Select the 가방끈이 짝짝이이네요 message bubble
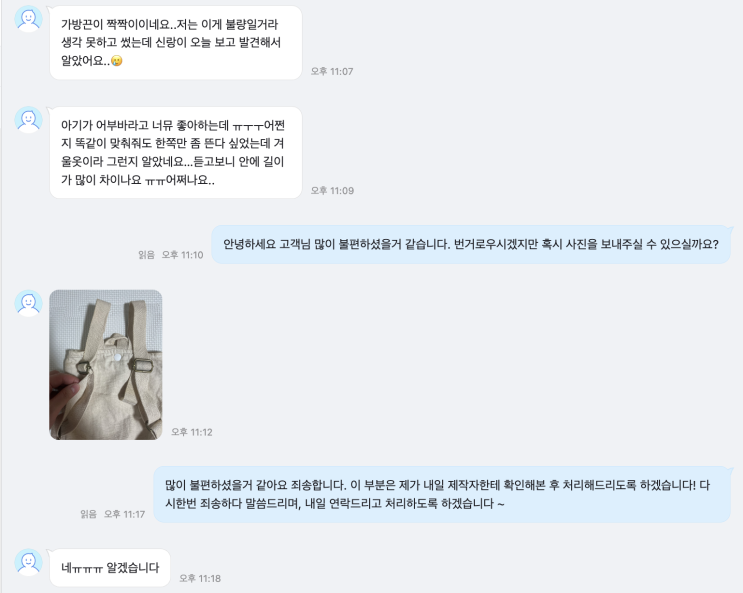This screenshot has width=743, height=593. [176, 43]
